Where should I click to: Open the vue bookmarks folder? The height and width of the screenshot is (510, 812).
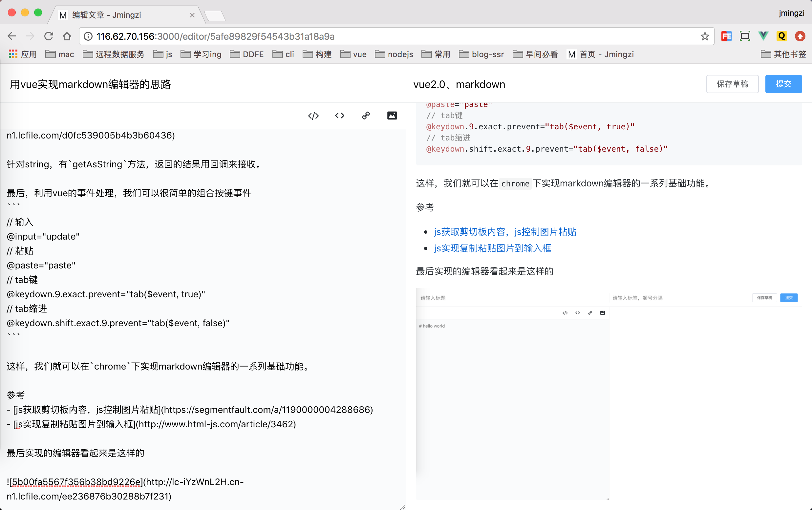tap(353, 54)
